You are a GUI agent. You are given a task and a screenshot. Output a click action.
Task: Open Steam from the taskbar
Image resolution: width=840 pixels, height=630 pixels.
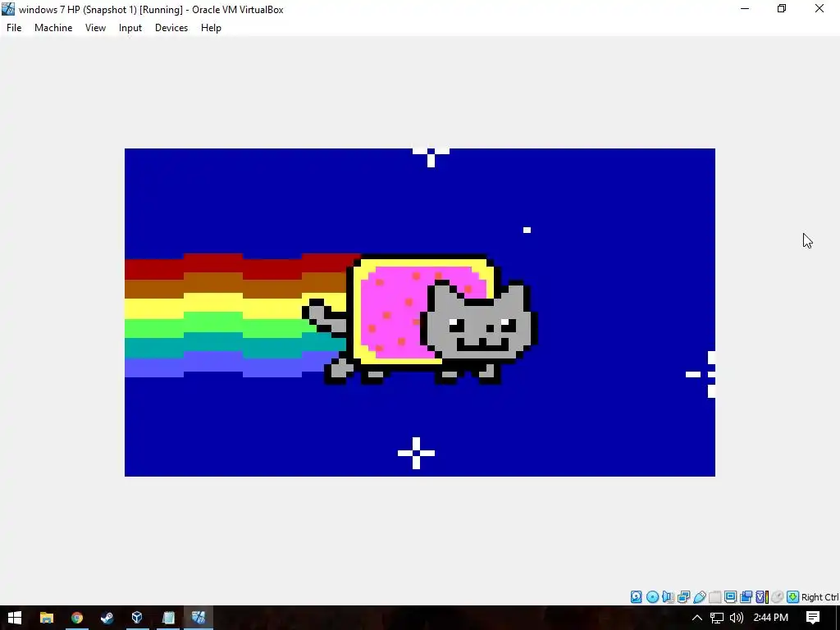[x=107, y=618]
